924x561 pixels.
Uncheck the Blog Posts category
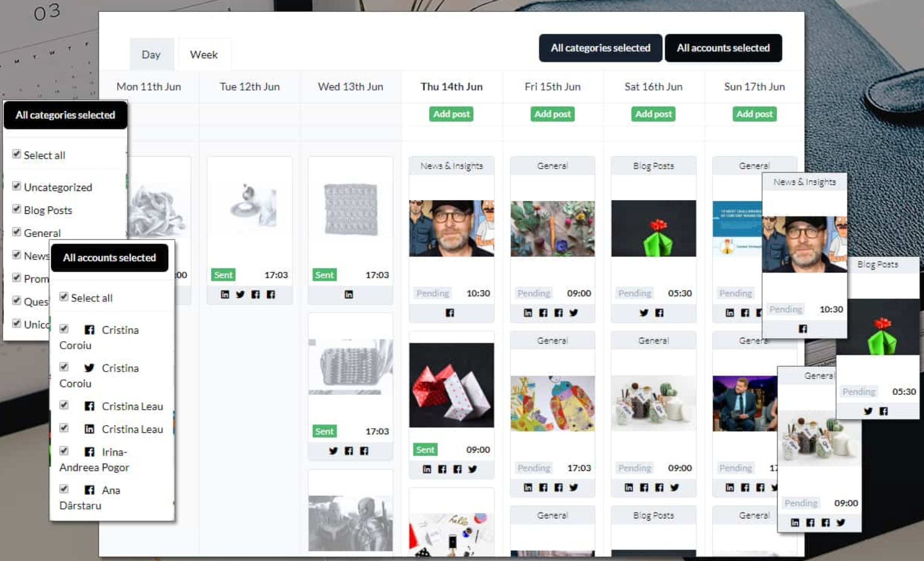(16, 209)
